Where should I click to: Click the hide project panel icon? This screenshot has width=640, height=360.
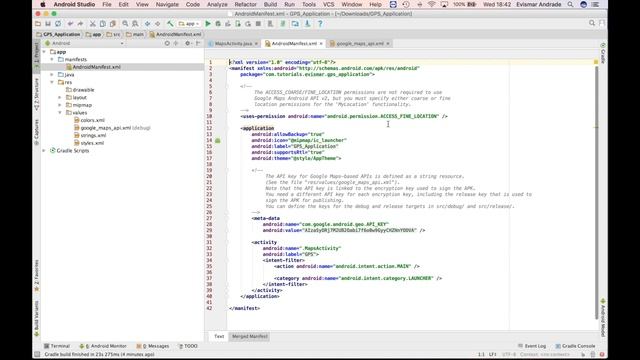click(198, 43)
